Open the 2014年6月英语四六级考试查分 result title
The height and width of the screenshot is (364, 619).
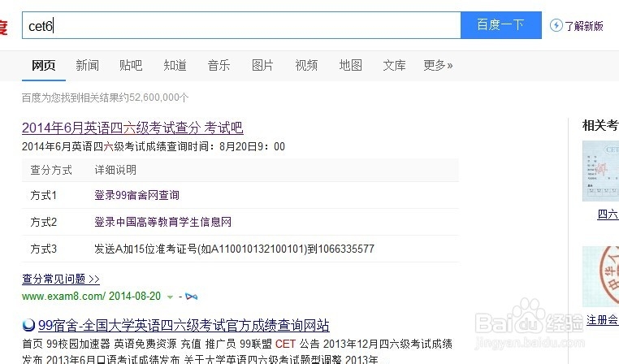coord(132,128)
